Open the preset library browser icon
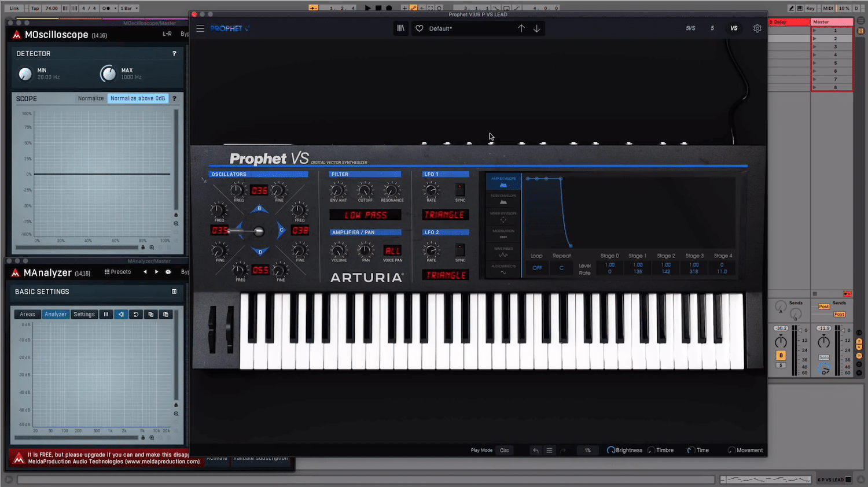This screenshot has width=868, height=487. [x=400, y=28]
